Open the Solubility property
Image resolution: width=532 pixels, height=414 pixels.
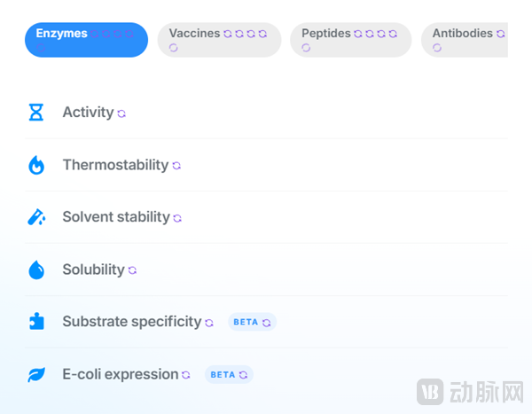point(93,269)
